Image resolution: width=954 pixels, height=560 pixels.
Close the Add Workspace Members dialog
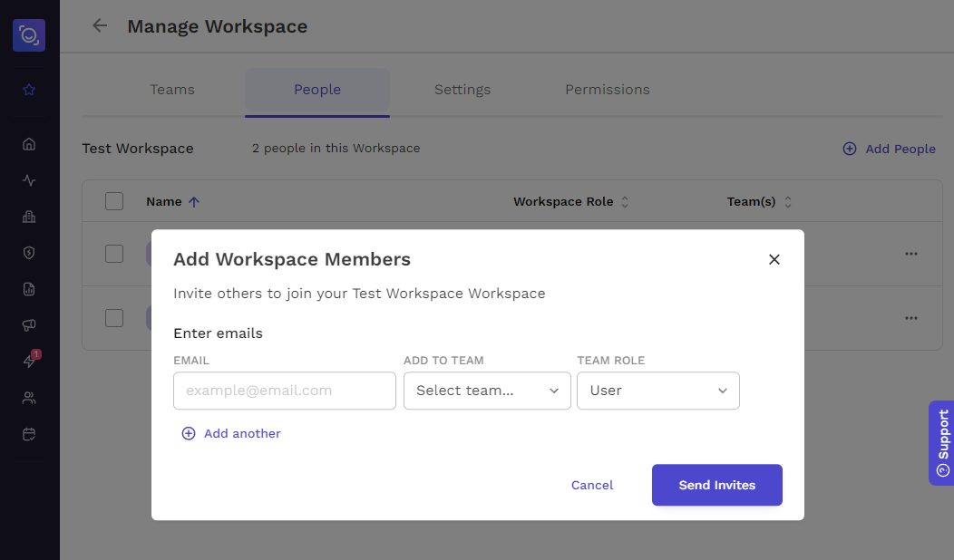(774, 260)
